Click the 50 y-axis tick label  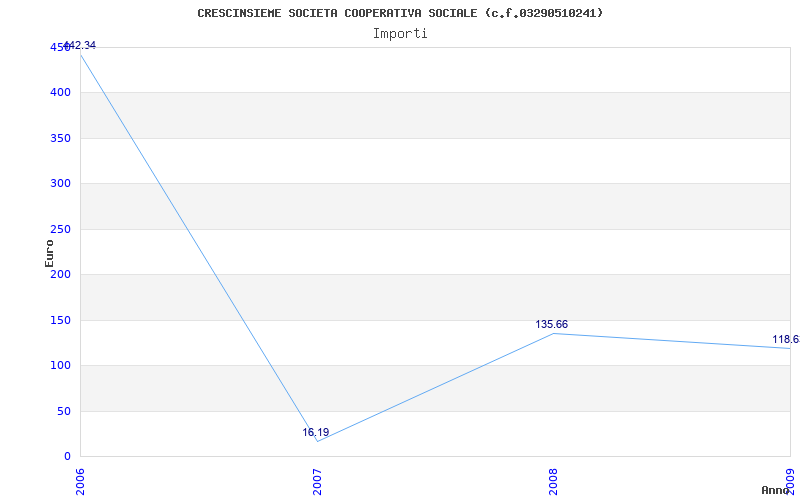(64, 411)
